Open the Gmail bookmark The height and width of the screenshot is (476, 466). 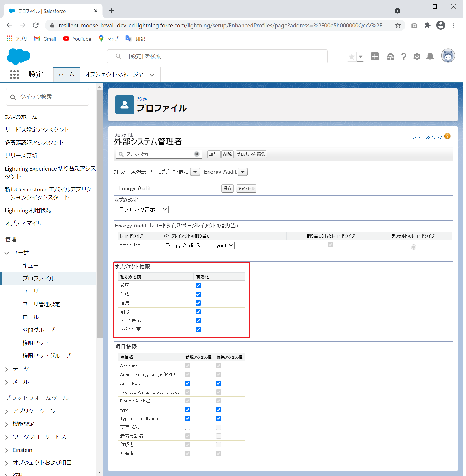tap(45, 39)
